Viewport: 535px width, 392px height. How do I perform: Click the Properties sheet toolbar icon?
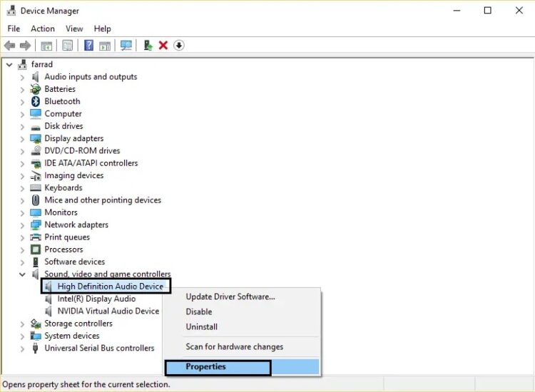click(x=67, y=46)
